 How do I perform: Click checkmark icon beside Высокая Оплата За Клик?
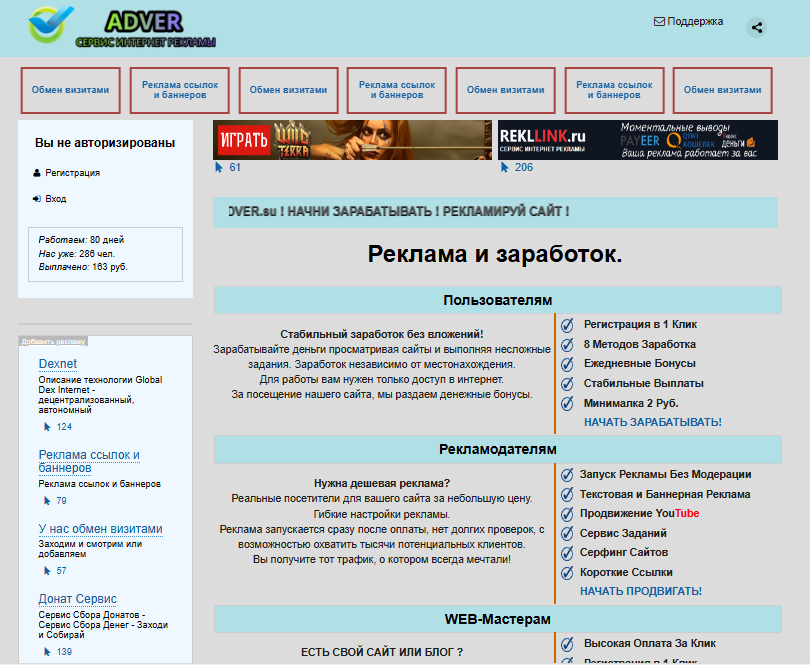point(567,644)
